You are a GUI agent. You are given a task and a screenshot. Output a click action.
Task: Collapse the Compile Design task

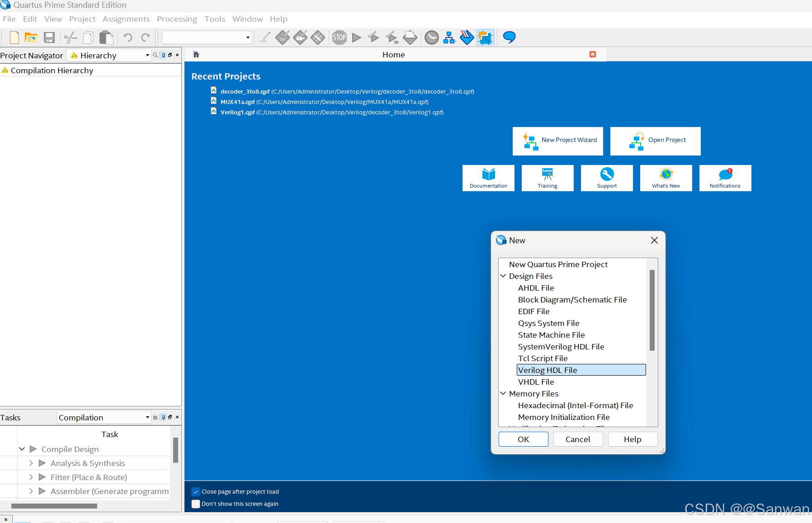coord(22,449)
